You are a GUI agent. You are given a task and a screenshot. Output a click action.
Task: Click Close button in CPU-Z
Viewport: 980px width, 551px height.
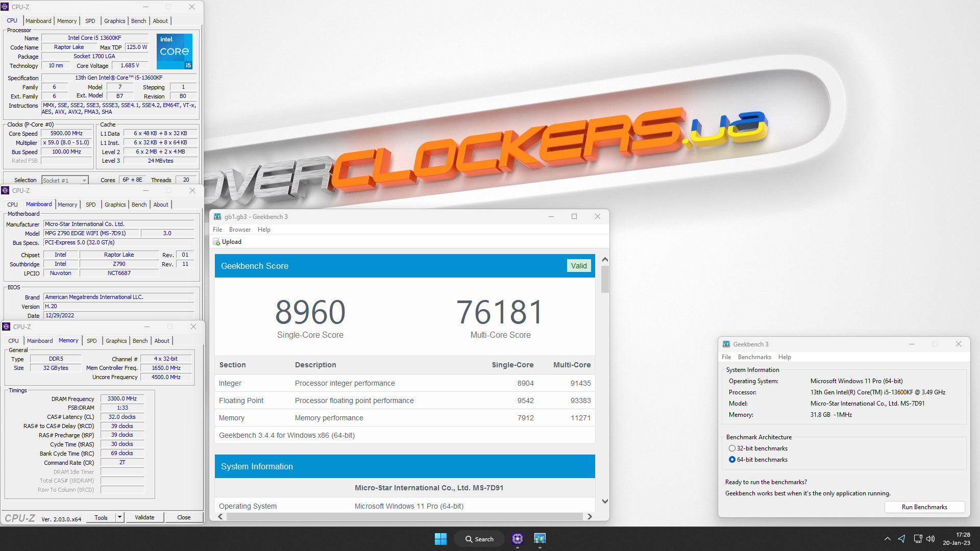184,517
